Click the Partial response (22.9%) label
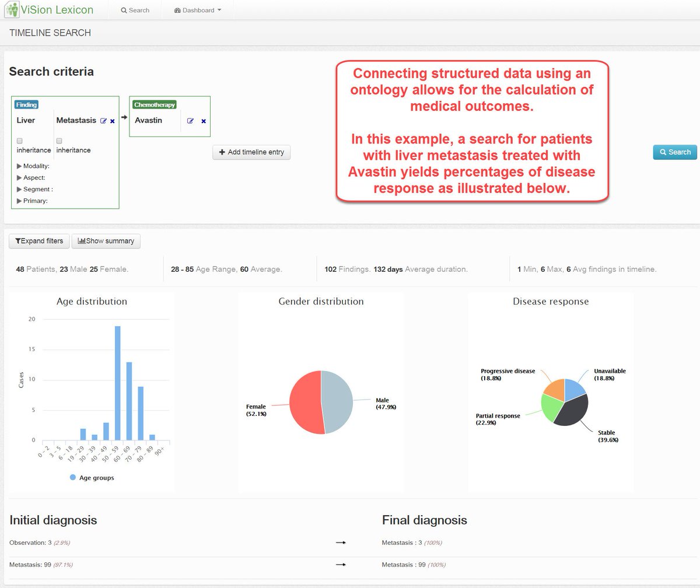 click(x=498, y=419)
